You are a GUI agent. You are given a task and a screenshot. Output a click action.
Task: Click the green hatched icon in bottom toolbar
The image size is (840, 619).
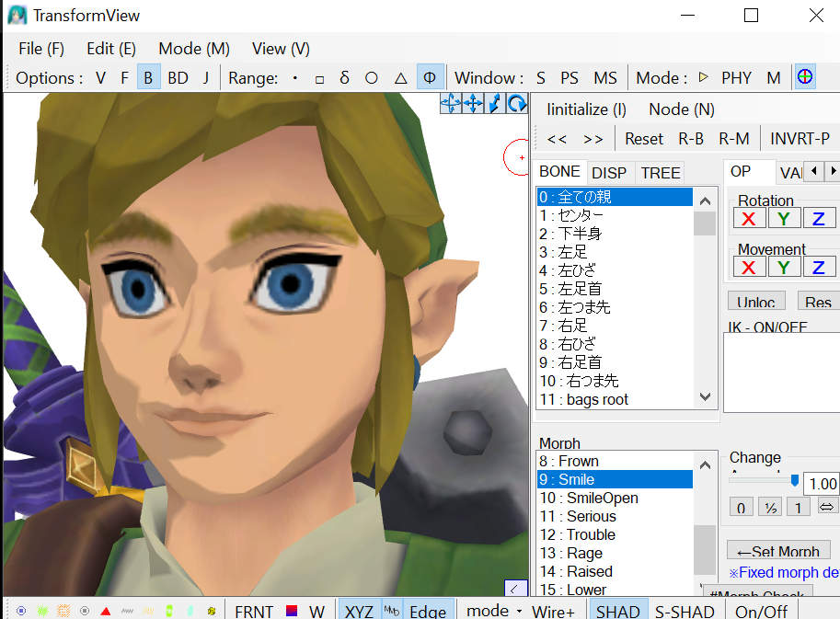pyautogui.click(x=42, y=611)
